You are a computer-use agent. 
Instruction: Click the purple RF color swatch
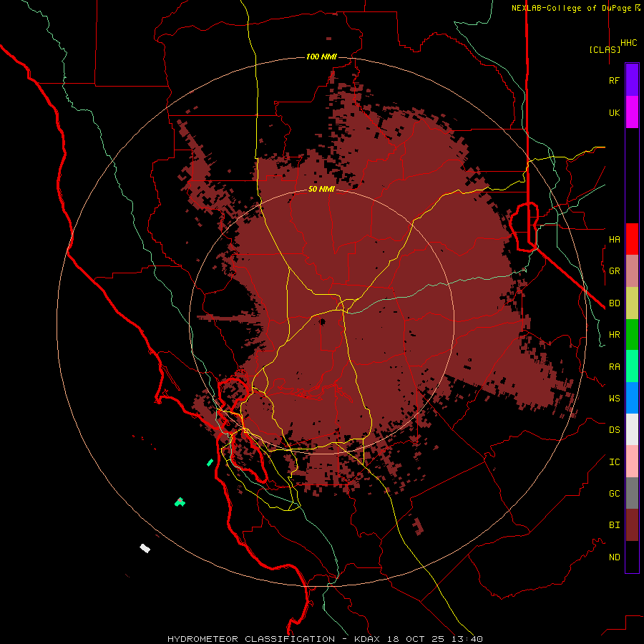[632, 80]
